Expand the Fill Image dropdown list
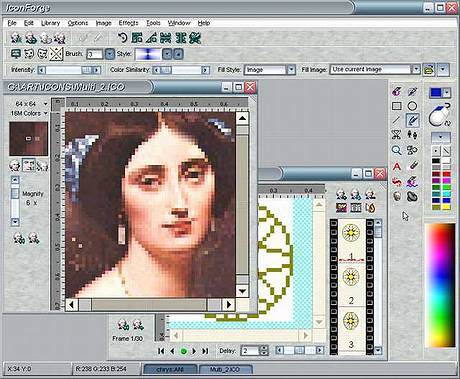 coord(415,69)
